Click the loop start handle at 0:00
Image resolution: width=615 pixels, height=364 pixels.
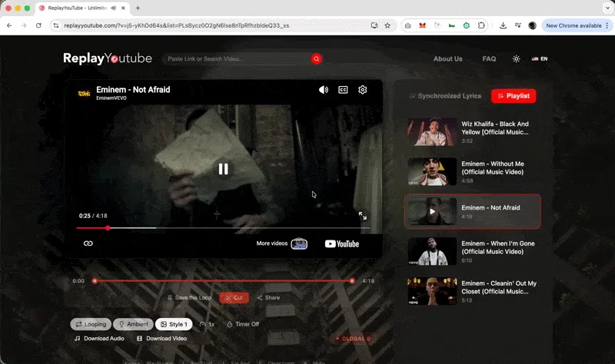[x=95, y=281]
